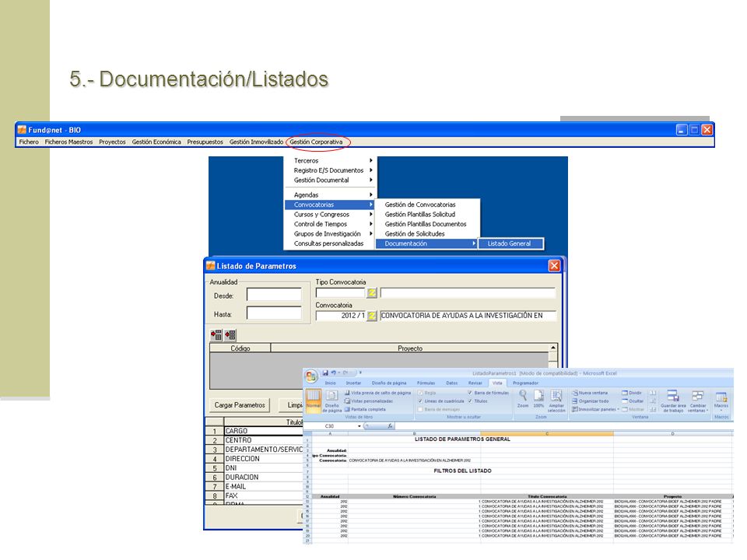The width and height of the screenshot is (747, 560).
Task: Open the cell name box C30 dropdown
Action: [359, 425]
